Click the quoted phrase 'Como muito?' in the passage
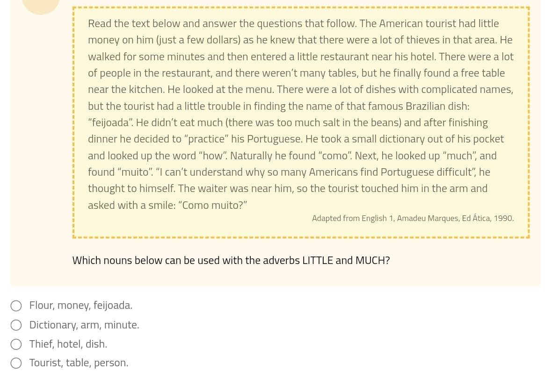 [214, 205]
